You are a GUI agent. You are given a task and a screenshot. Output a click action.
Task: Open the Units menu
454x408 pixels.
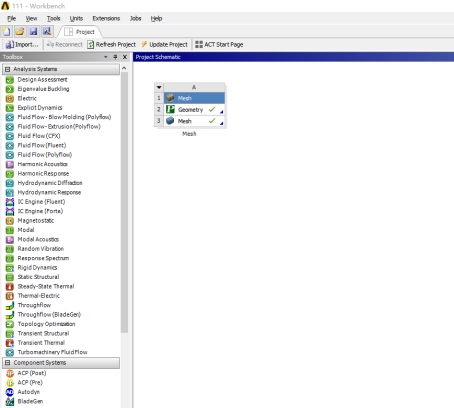coord(76,18)
